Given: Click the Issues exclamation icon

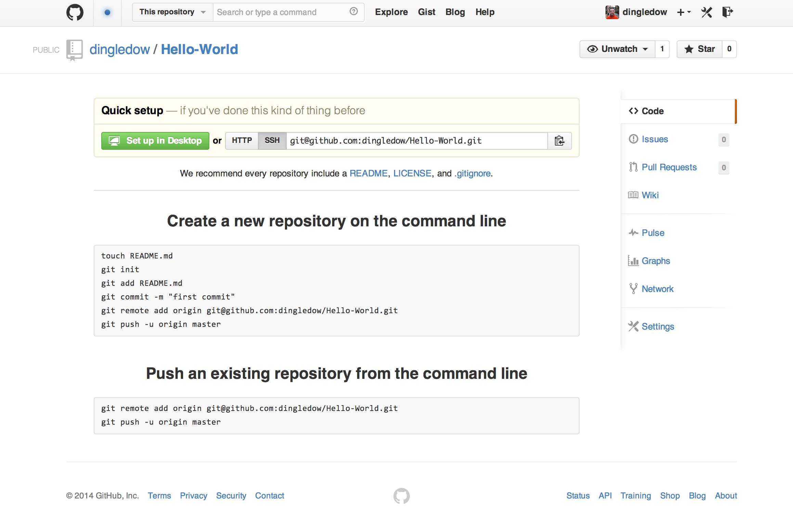Looking at the screenshot, I should (633, 139).
